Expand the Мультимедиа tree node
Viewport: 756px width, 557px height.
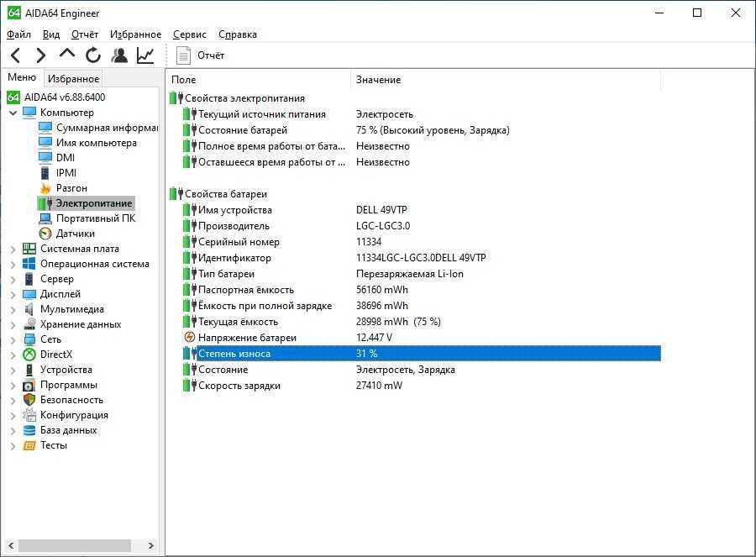pos(13,310)
